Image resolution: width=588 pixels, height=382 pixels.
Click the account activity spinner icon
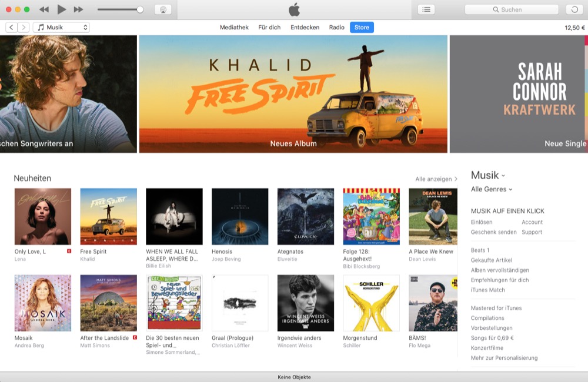coord(574,9)
